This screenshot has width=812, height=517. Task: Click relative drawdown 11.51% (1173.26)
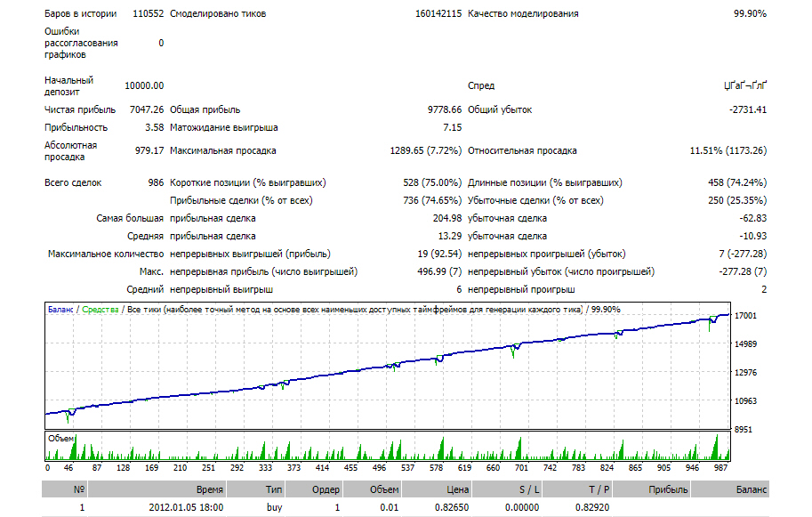tap(728, 150)
